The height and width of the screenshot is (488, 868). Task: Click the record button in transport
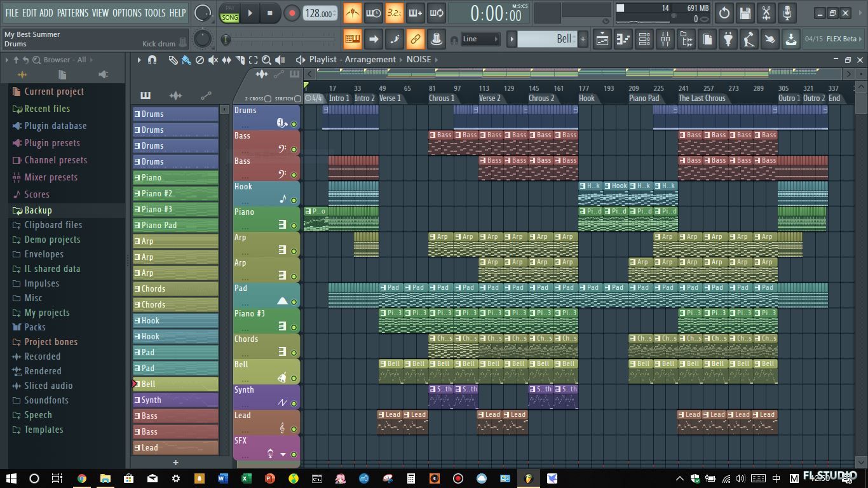(292, 13)
